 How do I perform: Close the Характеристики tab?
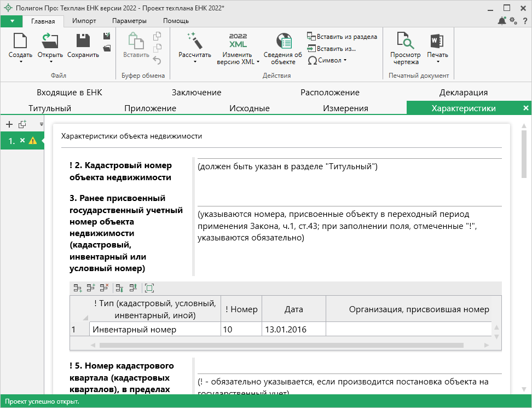coord(526,108)
